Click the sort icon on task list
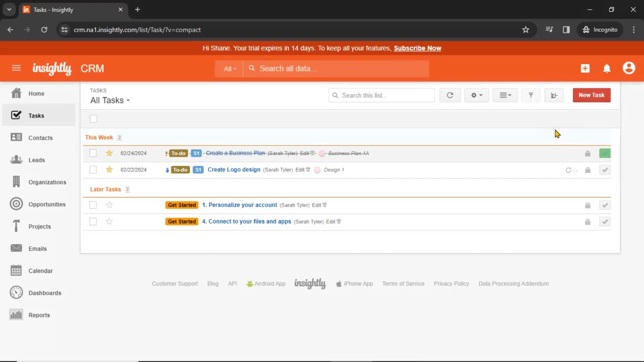 554,95
